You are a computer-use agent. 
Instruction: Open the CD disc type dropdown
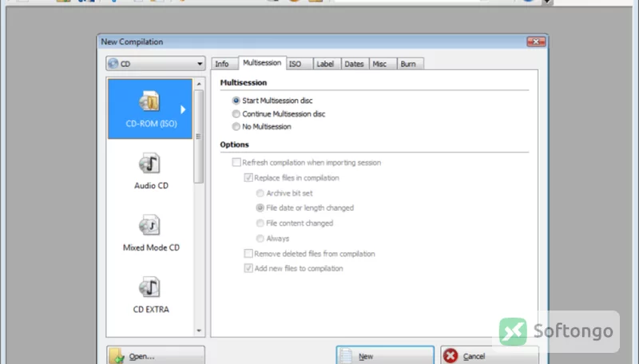155,64
